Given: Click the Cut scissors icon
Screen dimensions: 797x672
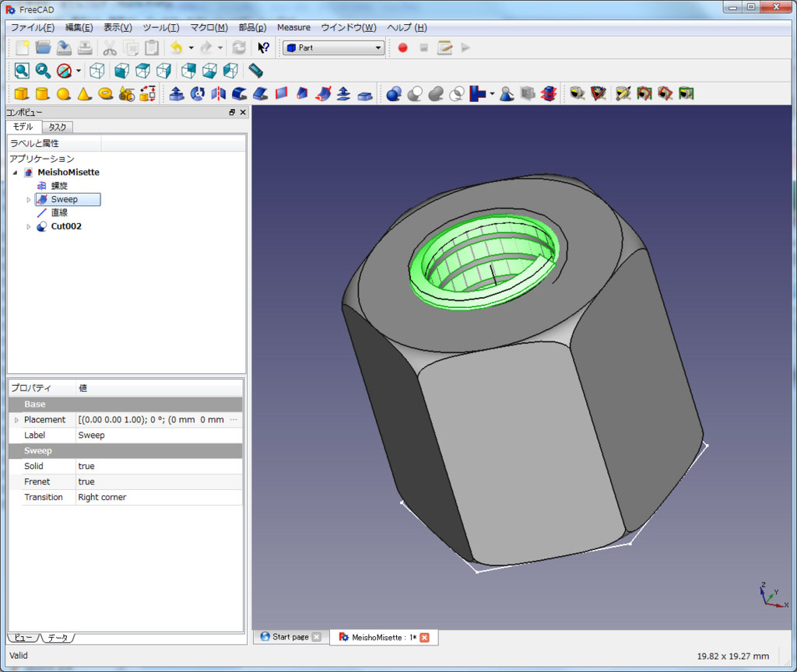Looking at the screenshot, I should (110, 47).
